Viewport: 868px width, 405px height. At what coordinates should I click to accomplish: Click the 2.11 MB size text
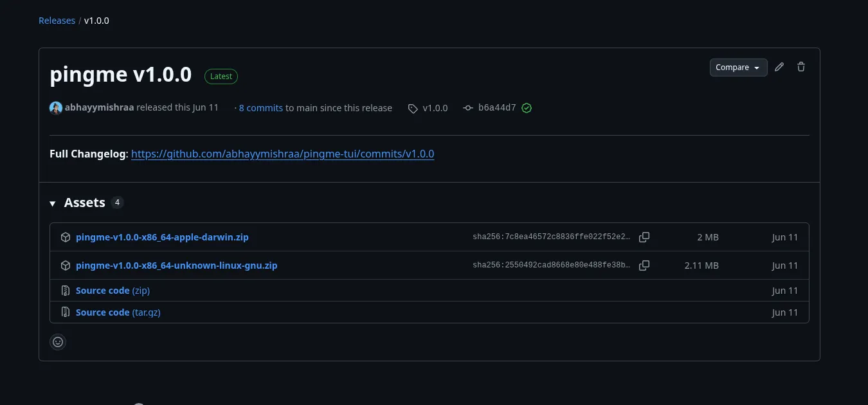tap(701, 265)
